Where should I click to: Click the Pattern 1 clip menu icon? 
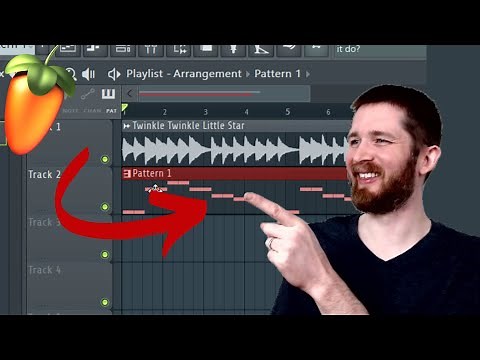(127, 174)
